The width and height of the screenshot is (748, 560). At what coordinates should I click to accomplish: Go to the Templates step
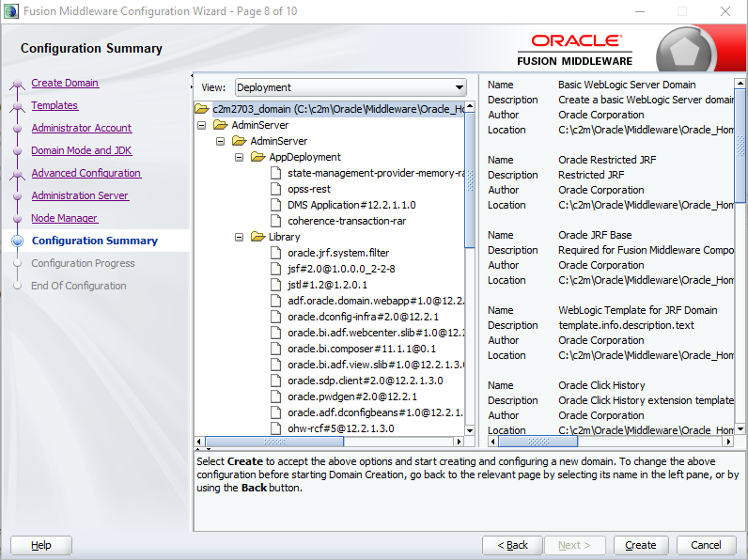pyautogui.click(x=55, y=105)
